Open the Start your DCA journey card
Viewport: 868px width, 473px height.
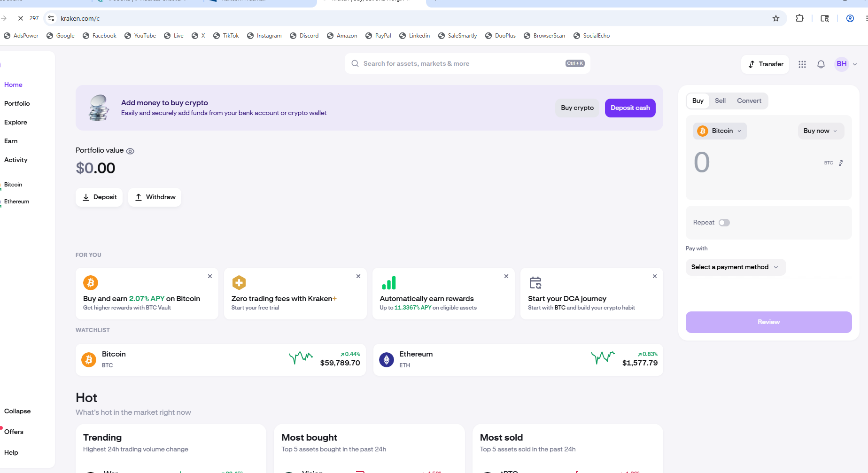[592, 294]
